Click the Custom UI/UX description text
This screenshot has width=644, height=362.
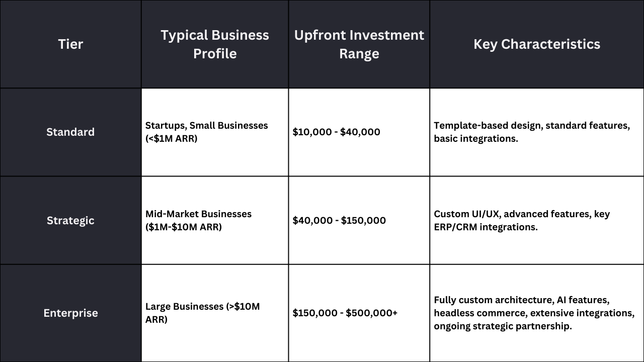coord(522,220)
